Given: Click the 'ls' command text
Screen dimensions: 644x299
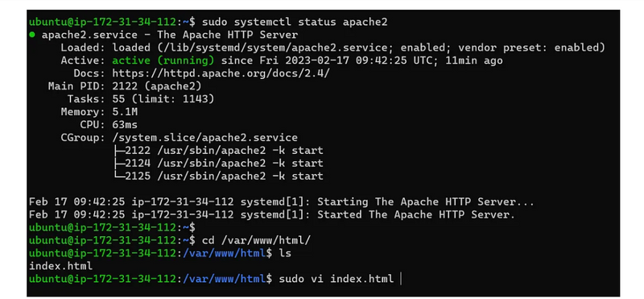Looking at the screenshot, I should click(x=285, y=253).
